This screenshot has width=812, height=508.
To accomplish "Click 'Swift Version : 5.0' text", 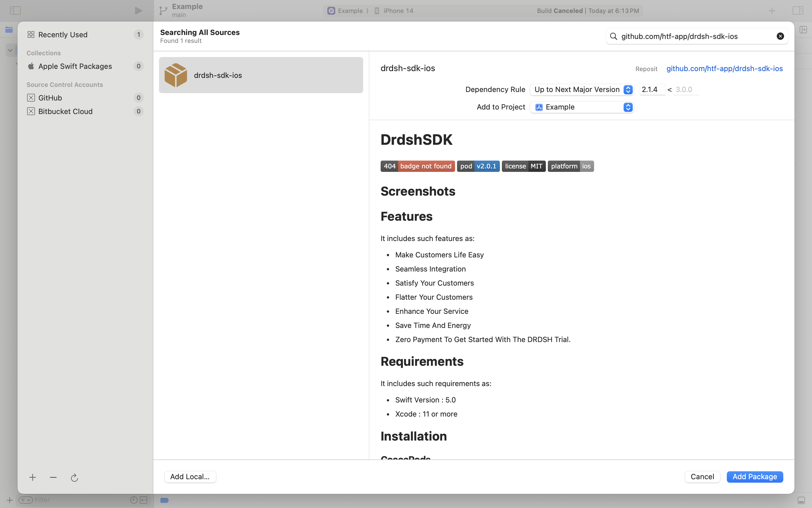I will (425, 400).
